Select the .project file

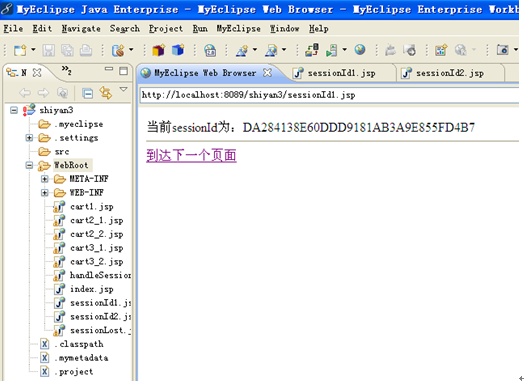pos(74,372)
